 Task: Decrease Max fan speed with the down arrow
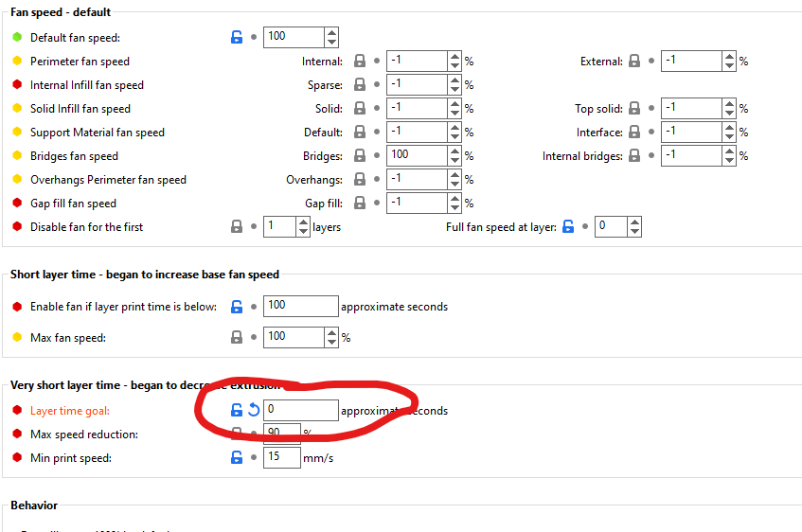point(330,342)
